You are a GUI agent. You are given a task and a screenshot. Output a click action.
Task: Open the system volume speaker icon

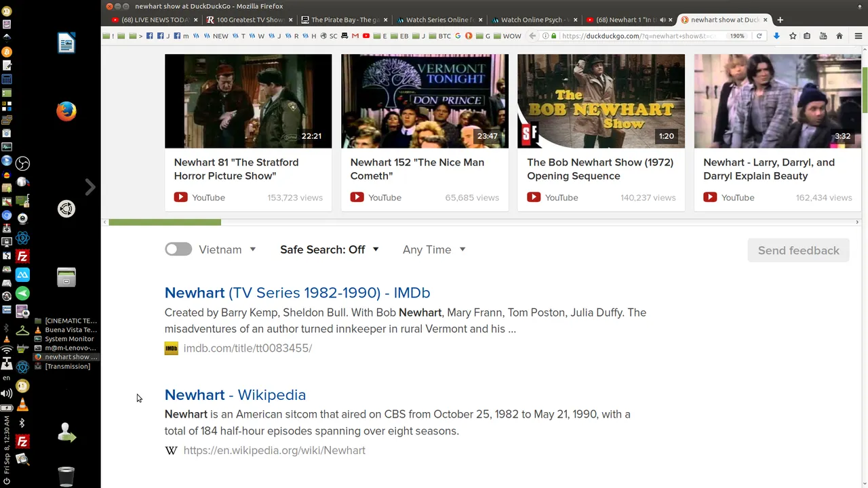(7, 393)
